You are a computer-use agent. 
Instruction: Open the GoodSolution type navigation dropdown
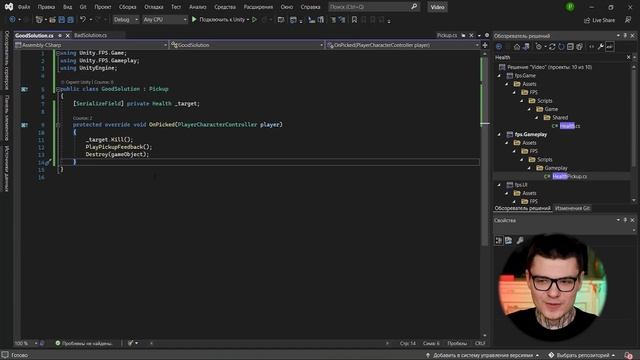pyautogui.click(x=247, y=45)
